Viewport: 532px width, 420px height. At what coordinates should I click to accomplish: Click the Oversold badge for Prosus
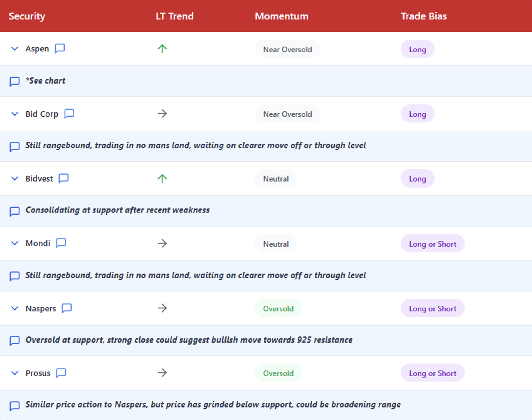pos(278,373)
